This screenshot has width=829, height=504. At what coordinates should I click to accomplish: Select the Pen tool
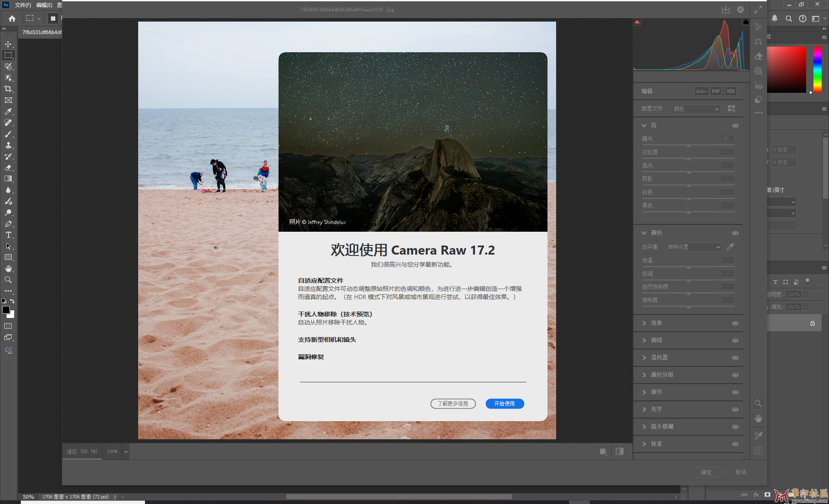click(x=8, y=224)
